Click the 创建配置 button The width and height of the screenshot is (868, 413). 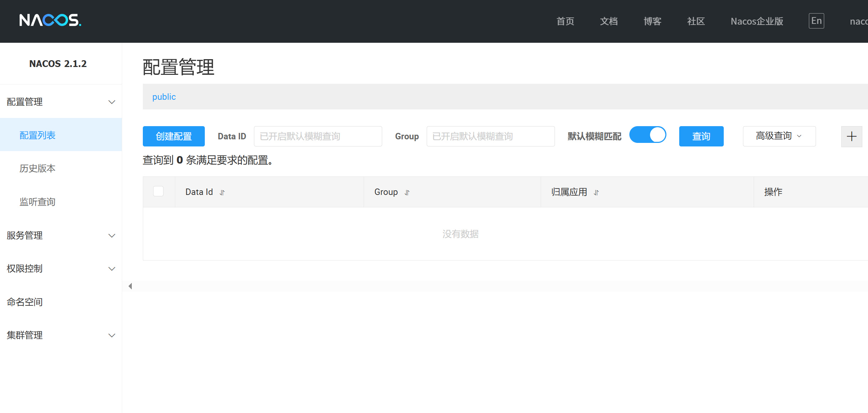coord(174,136)
